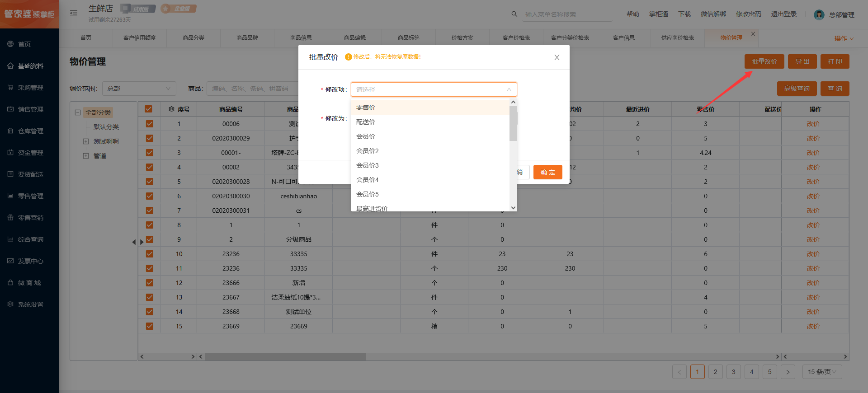
Task: Expand the category panel right arrow
Action: click(x=142, y=242)
